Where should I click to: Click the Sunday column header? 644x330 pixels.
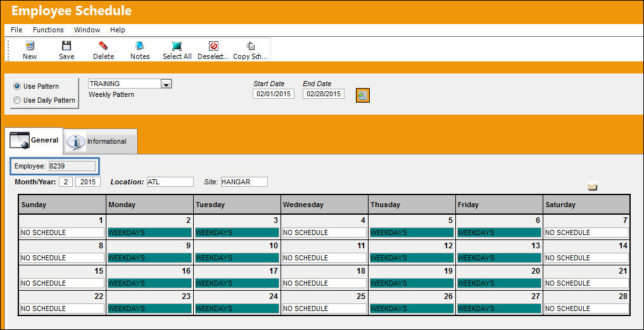tap(62, 204)
